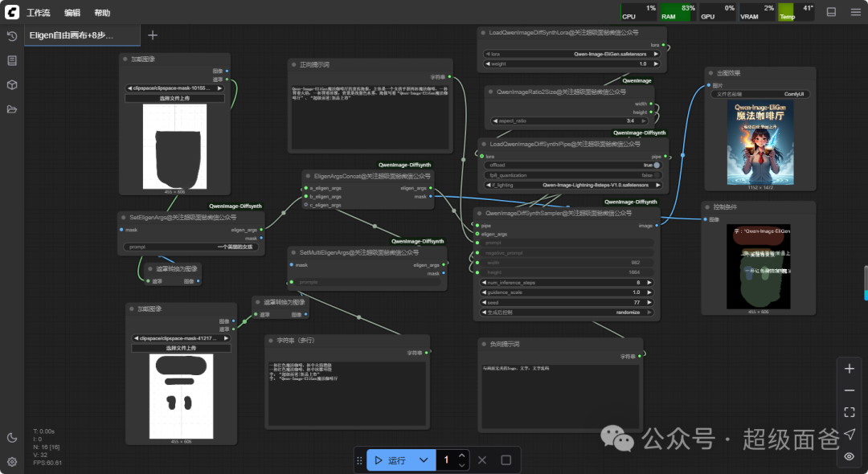The image size is (868, 474).
Task: Open the settings gear icon
Action: pyautogui.click(x=11, y=462)
